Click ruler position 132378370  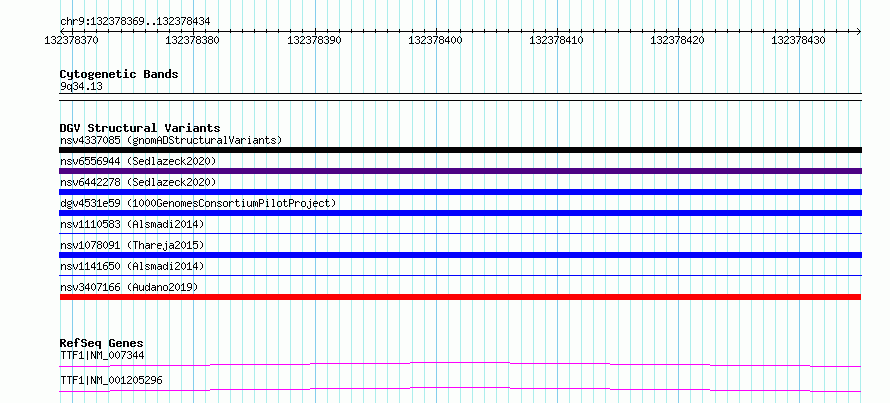point(72,40)
